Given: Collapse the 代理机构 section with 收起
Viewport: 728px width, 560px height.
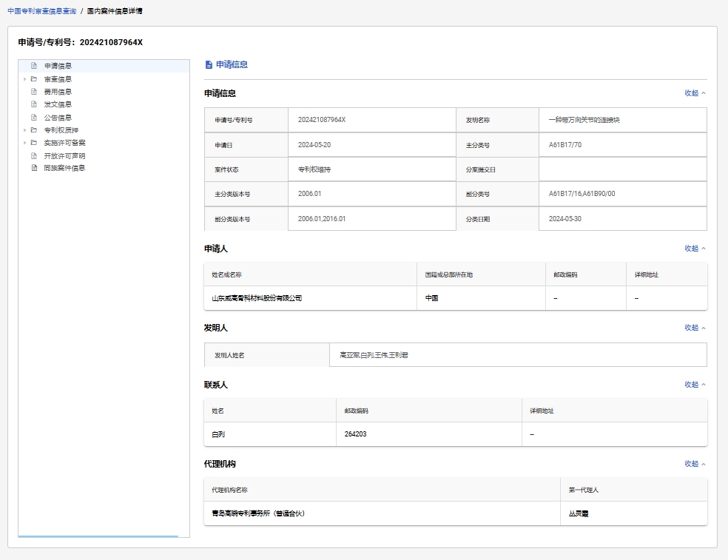Looking at the screenshot, I should coord(695,464).
